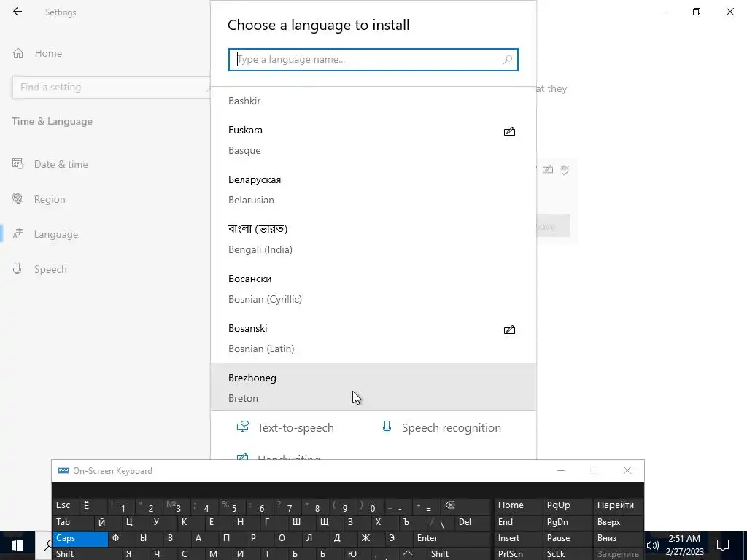
Task: Tap the End key
Action: pos(517,522)
